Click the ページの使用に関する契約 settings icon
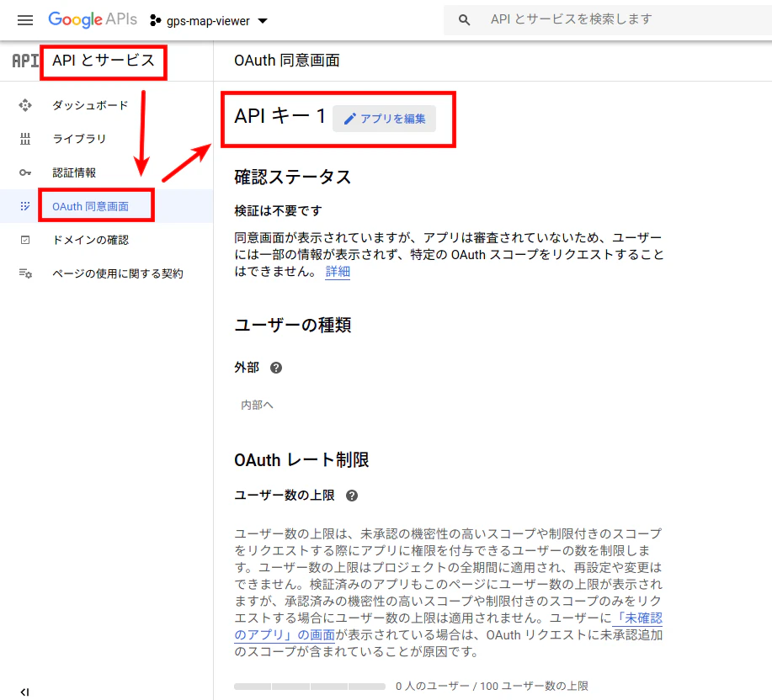The height and width of the screenshot is (700, 772). click(25, 273)
